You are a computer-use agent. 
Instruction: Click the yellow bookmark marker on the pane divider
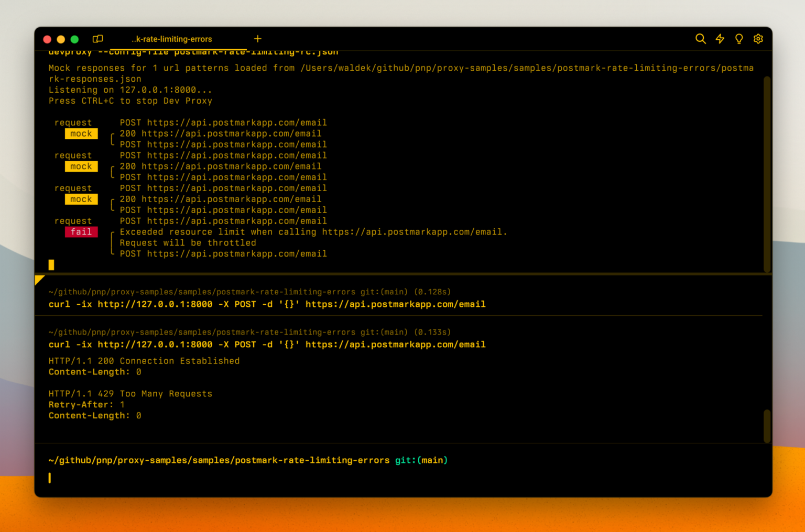click(40, 280)
